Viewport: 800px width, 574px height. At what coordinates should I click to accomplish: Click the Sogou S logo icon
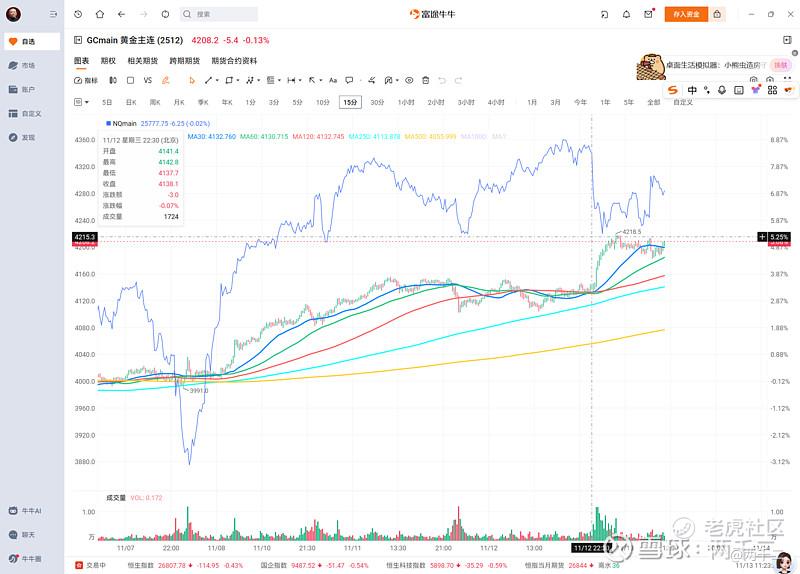point(673,90)
